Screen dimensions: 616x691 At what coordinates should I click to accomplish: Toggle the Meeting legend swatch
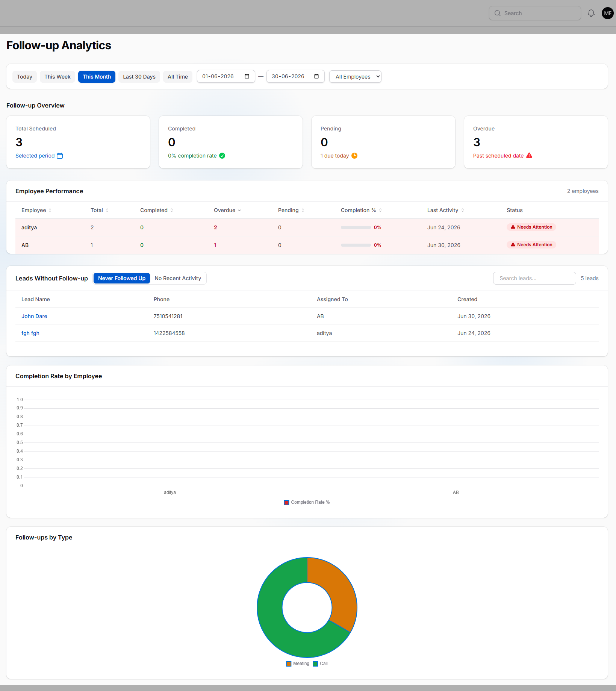pos(289,664)
